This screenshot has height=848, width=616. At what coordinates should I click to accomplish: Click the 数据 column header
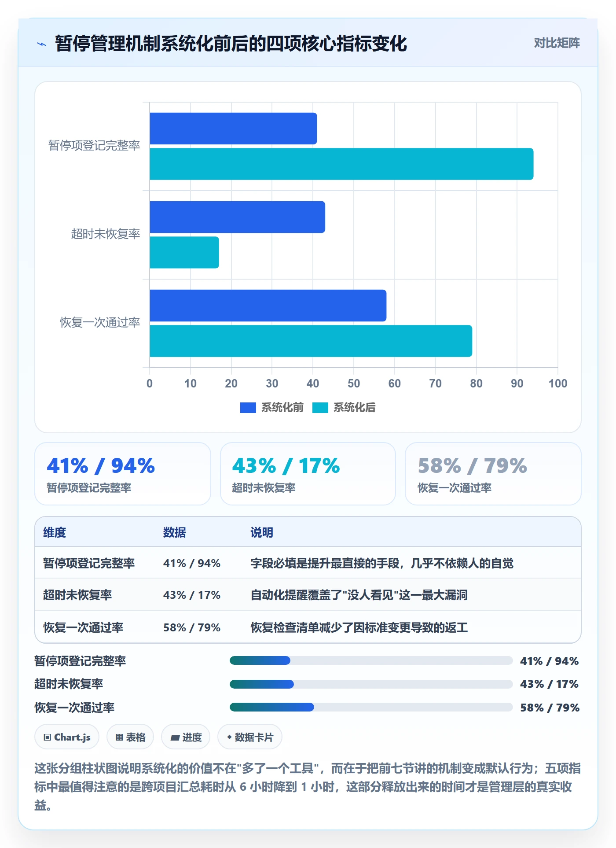(175, 532)
